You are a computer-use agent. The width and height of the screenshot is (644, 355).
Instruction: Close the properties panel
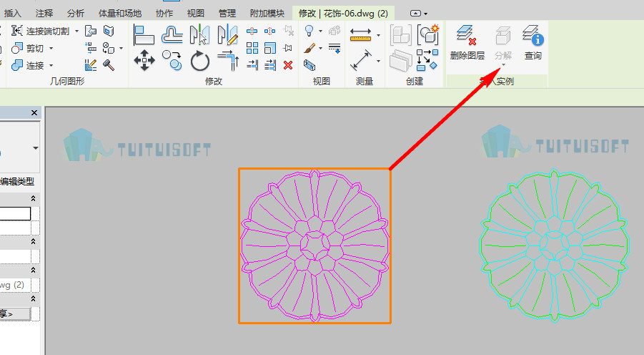coord(34,112)
